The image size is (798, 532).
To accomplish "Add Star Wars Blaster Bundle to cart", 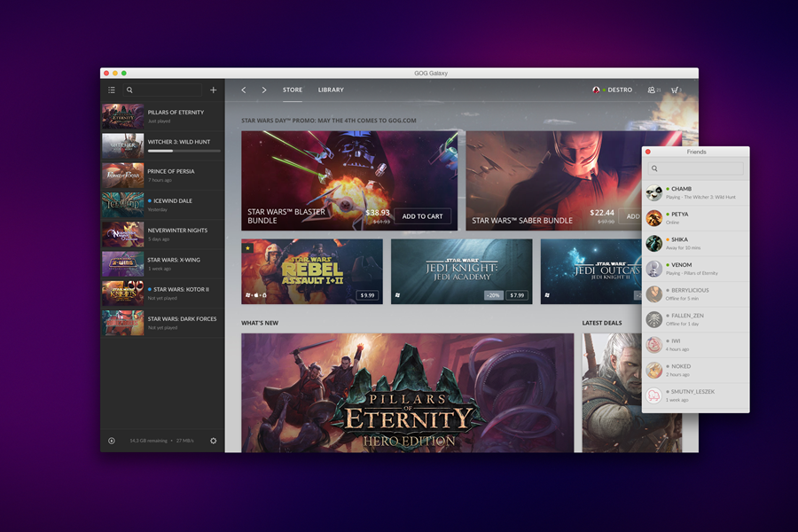I will 422,216.
